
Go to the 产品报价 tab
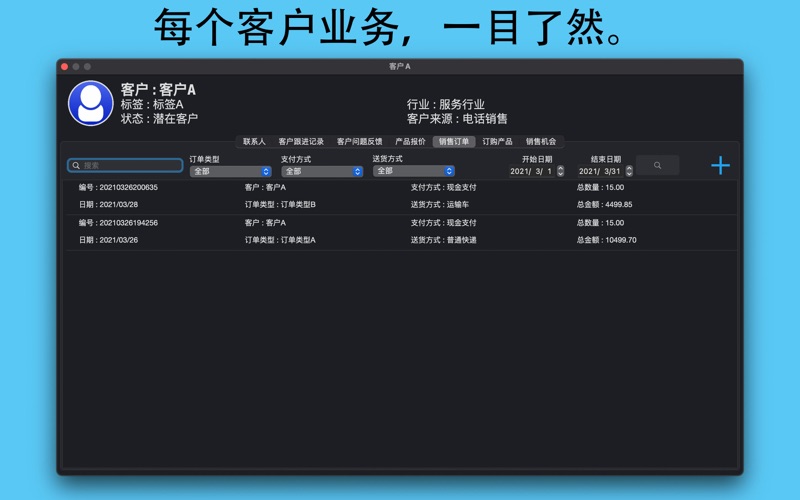(x=410, y=142)
